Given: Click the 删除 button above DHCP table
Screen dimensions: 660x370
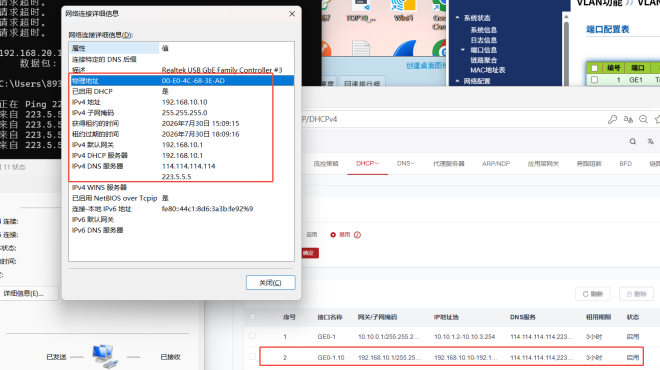Looking at the screenshot, I should tap(636, 294).
